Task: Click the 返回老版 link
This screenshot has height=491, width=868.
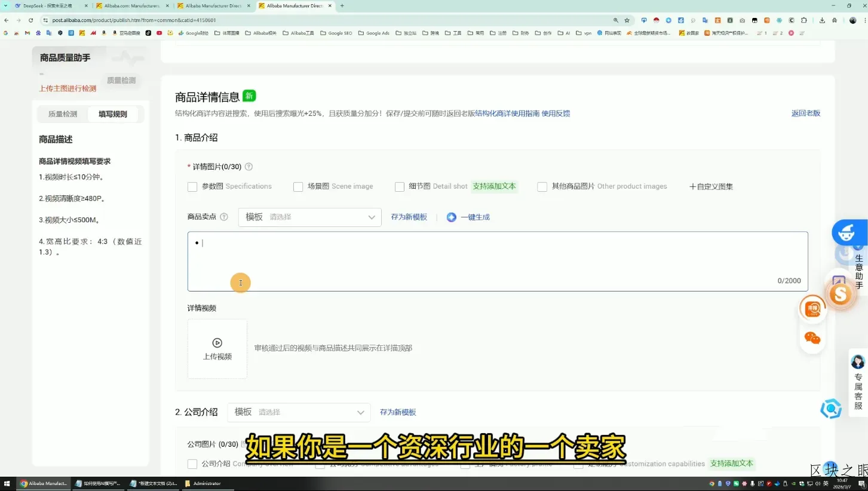Action: 805,113
